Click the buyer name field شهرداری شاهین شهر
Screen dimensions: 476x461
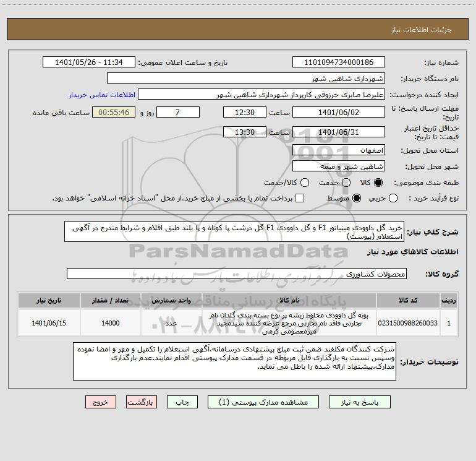pyautogui.click(x=246, y=79)
